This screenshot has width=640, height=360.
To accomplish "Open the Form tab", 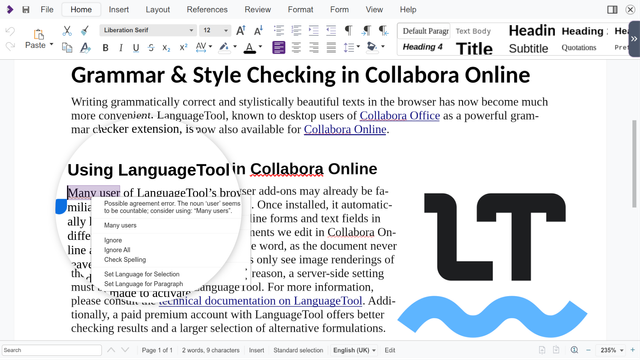I will coord(340,9).
